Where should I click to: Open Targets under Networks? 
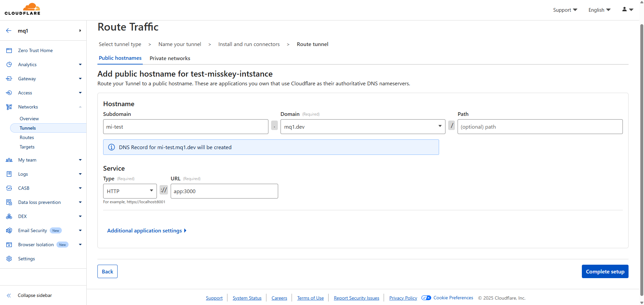click(27, 147)
